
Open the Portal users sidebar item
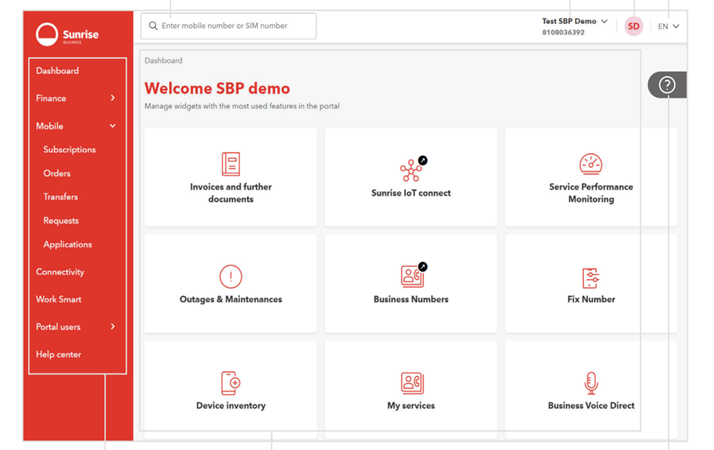58,327
